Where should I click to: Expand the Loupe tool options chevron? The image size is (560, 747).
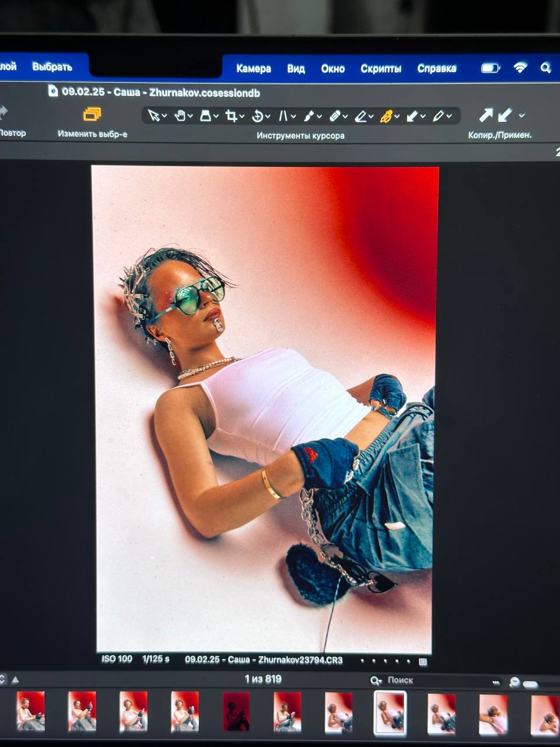[x=216, y=116]
